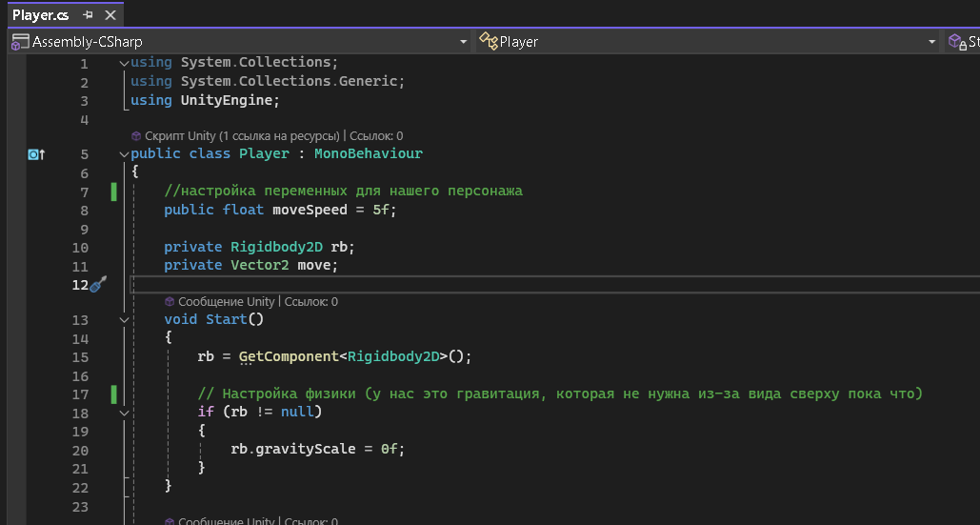
Task: Click 'moveSpeed' variable on line 8
Action: (310, 210)
